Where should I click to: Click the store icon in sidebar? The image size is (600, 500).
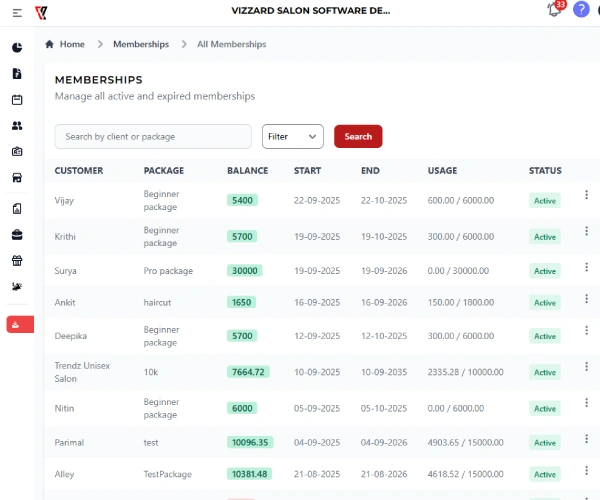17,178
